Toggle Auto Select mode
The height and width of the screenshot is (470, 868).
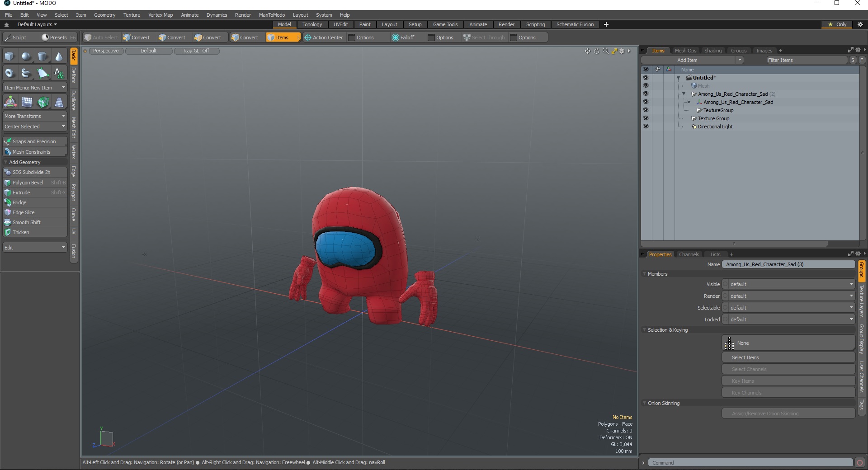[101, 38]
